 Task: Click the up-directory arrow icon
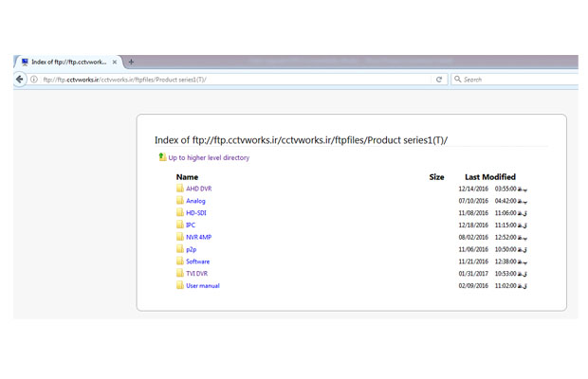click(162, 157)
